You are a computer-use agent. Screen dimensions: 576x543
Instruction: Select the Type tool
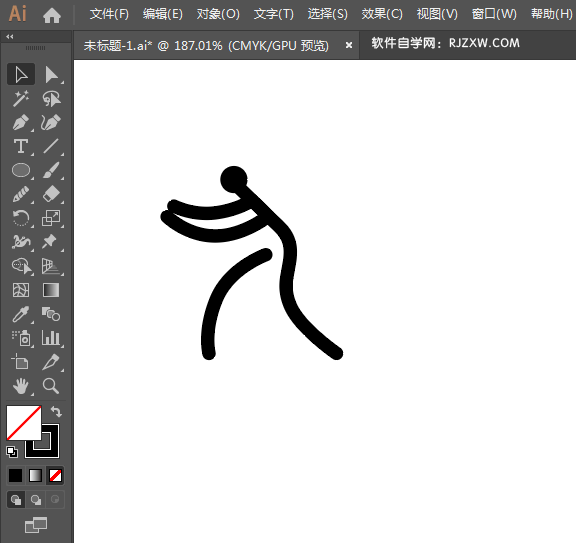pyautogui.click(x=21, y=146)
